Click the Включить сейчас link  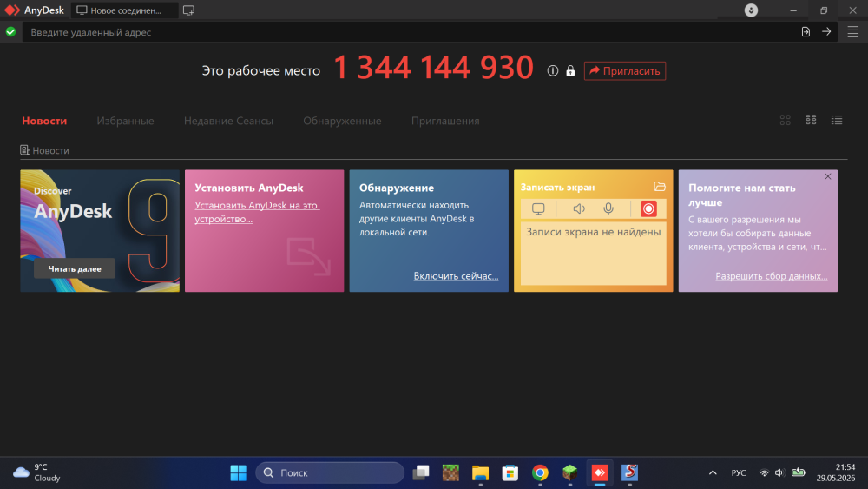pyautogui.click(x=457, y=276)
